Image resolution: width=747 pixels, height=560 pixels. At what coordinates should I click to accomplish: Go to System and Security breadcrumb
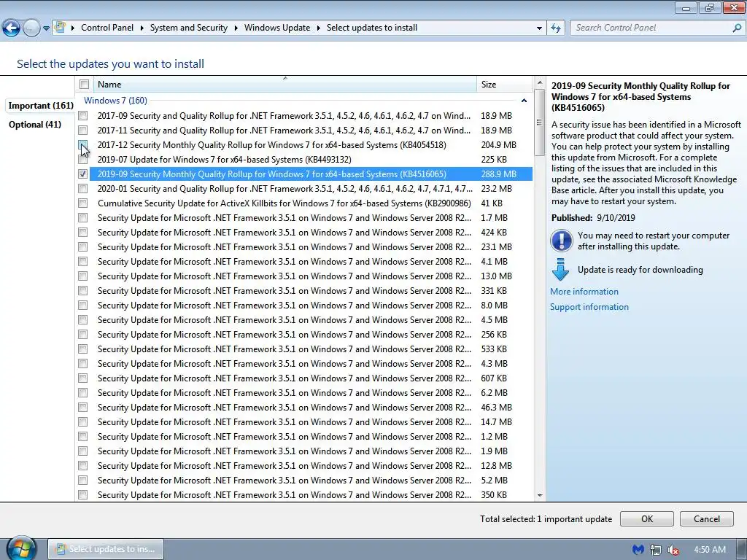point(189,28)
